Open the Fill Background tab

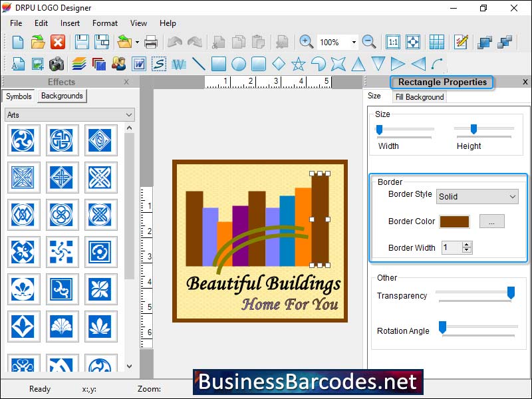419,96
